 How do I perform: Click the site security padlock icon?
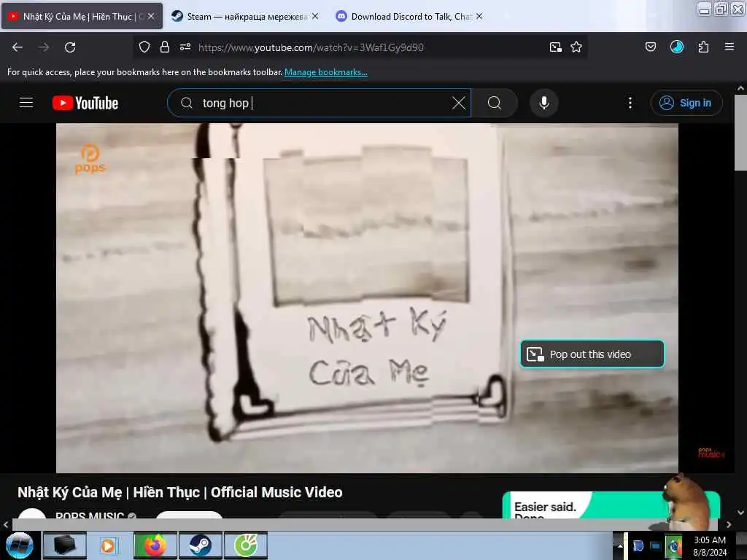165,47
